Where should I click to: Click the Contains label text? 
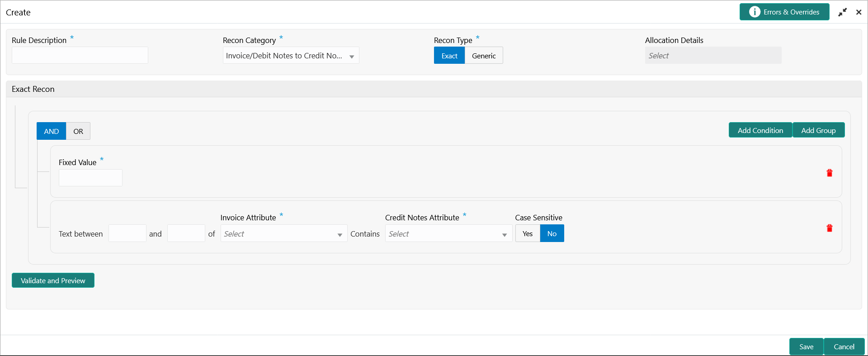click(365, 234)
